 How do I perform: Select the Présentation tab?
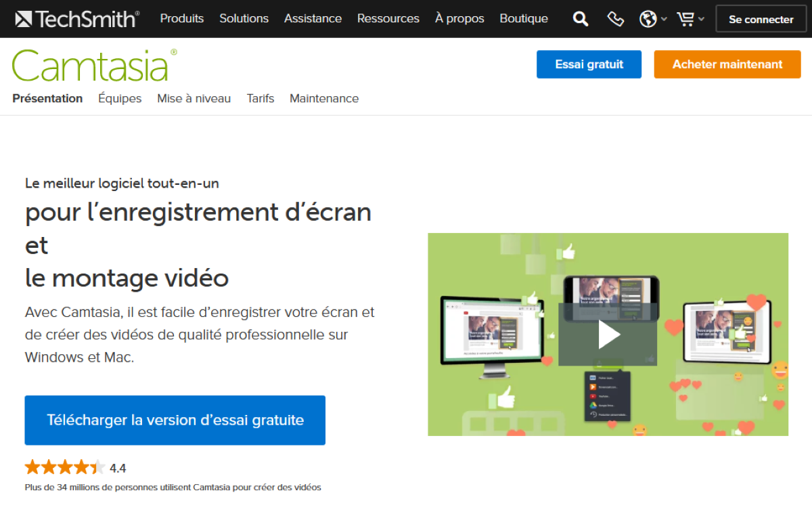point(47,98)
